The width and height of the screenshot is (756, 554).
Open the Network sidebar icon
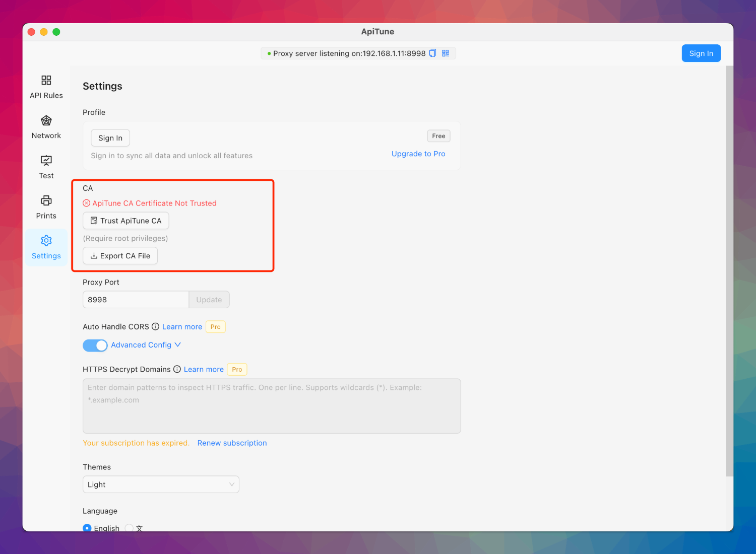click(x=46, y=121)
